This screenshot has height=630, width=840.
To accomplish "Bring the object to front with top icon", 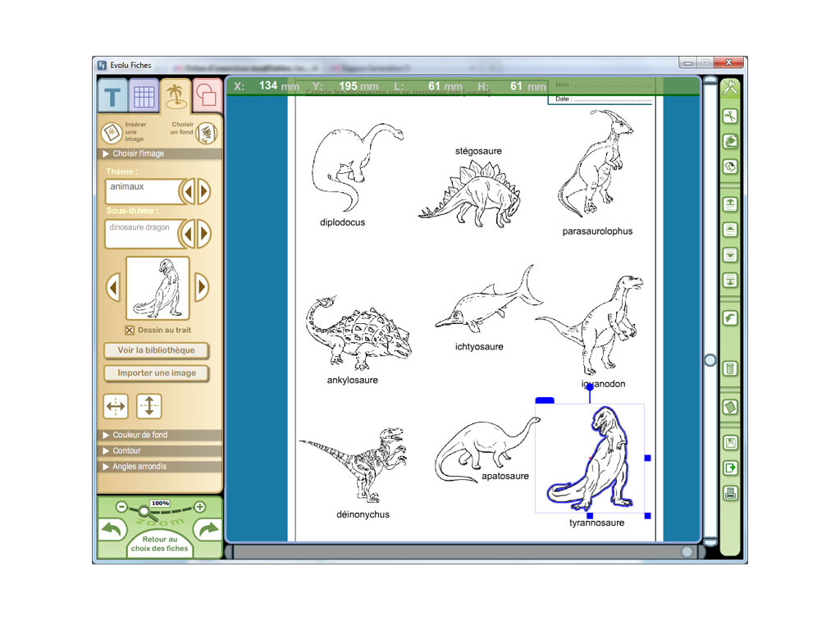I will point(729,204).
